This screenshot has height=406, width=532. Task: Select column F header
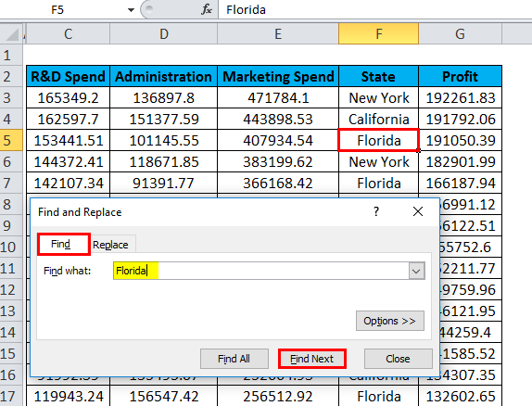(x=379, y=34)
